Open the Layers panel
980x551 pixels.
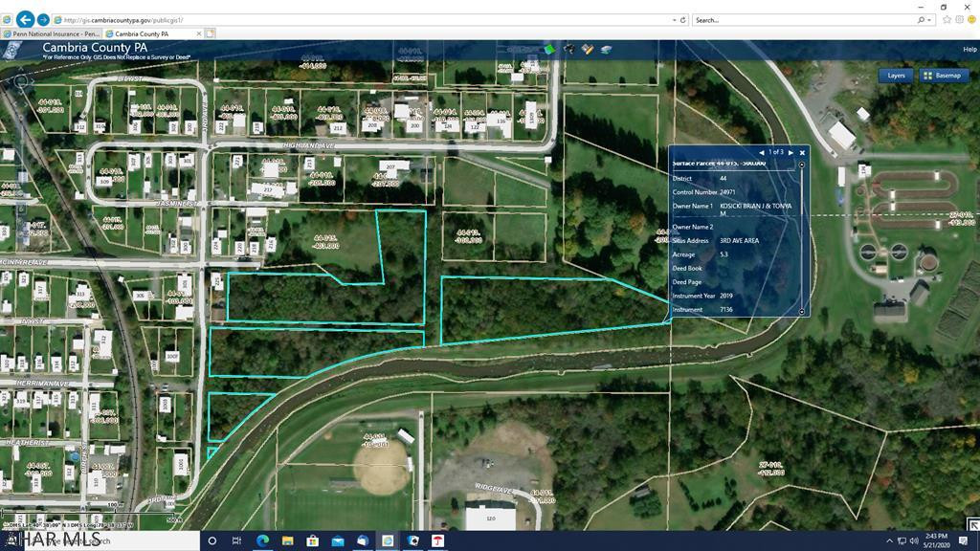[x=896, y=76]
